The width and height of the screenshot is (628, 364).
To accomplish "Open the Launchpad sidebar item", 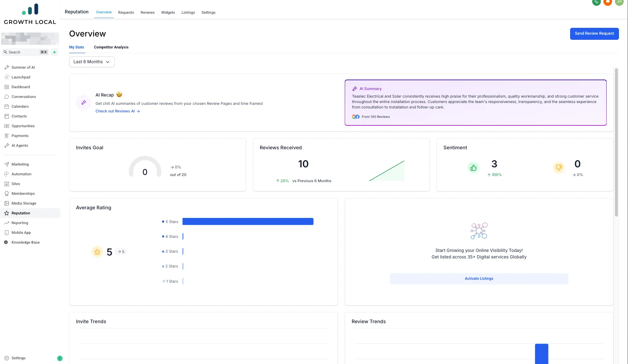I will pos(21,77).
